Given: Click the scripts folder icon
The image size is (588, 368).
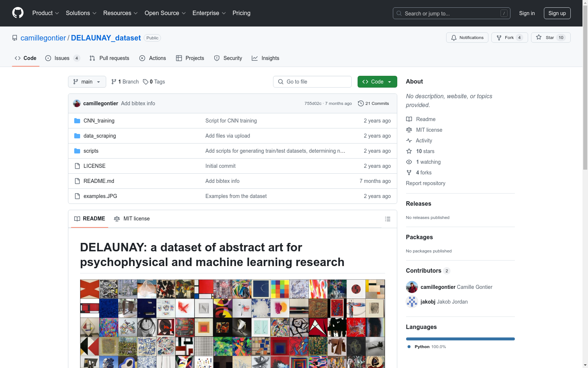Looking at the screenshot, I should point(77,151).
